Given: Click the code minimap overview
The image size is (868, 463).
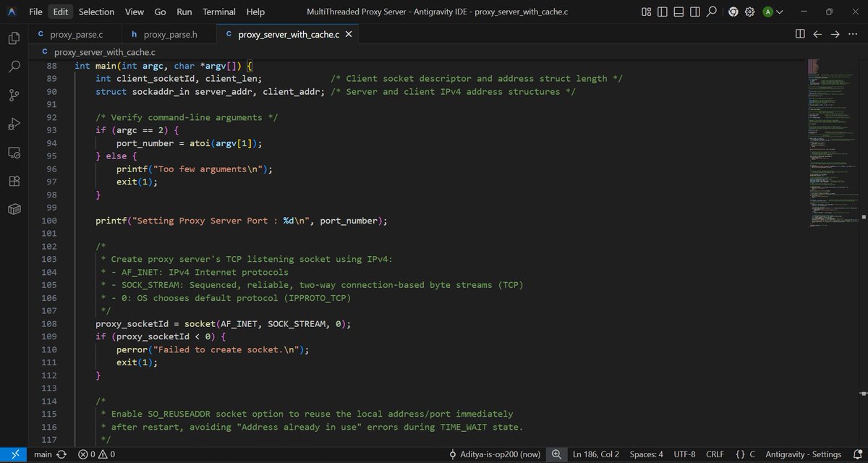Looking at the screenshot, I should coord(833,143).
